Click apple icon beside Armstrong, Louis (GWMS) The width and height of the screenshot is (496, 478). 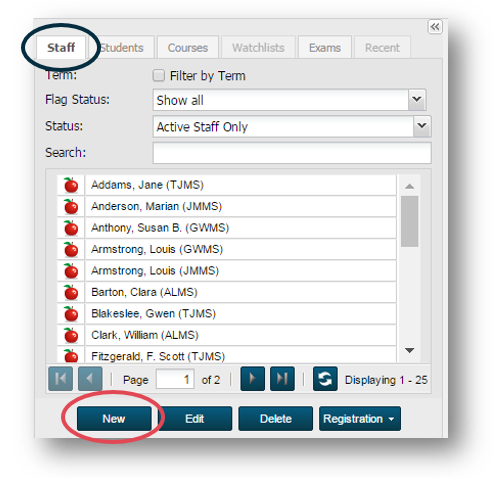(x=71, y=249)
